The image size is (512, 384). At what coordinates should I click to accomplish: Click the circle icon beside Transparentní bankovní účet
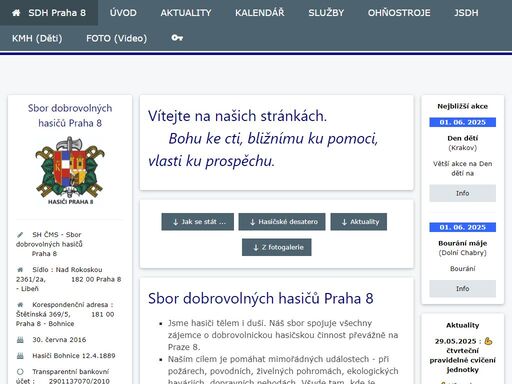pos(20,371)
